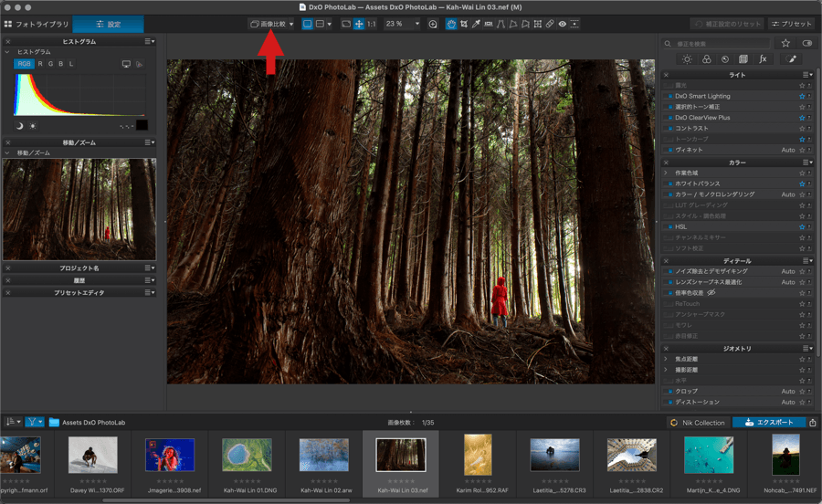This screenshot has width=822, height=504.
Task: Click the filmstrip horizontal scrollbar
Action: (226, 500)
